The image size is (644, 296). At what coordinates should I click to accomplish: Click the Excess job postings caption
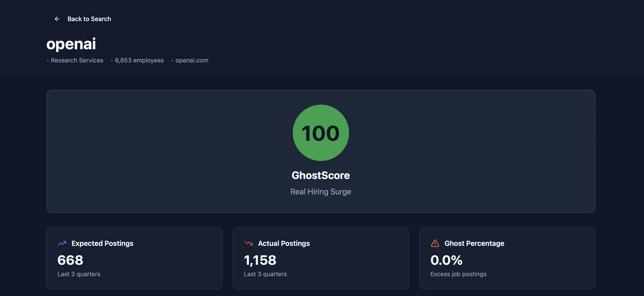(x=458, y=274)
